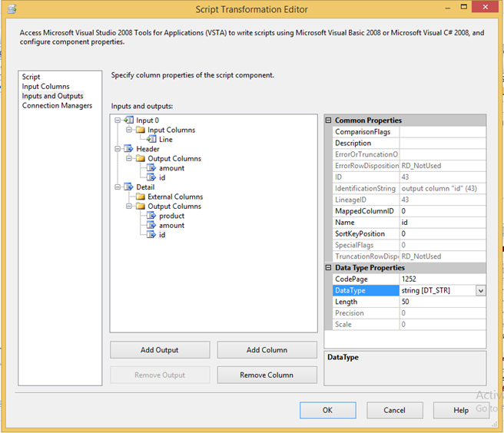
Task: Open the Connection Managers page
Action: (x=57, y=106)
